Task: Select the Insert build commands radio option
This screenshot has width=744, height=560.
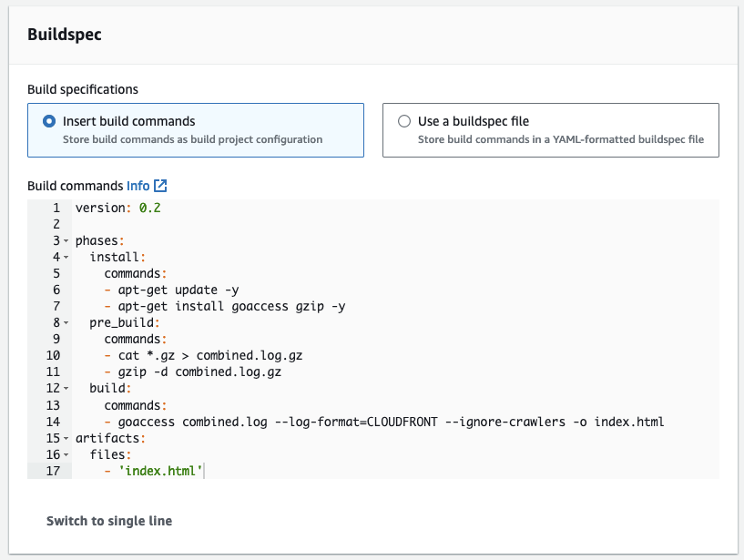Action: click(x=49, y=121)
